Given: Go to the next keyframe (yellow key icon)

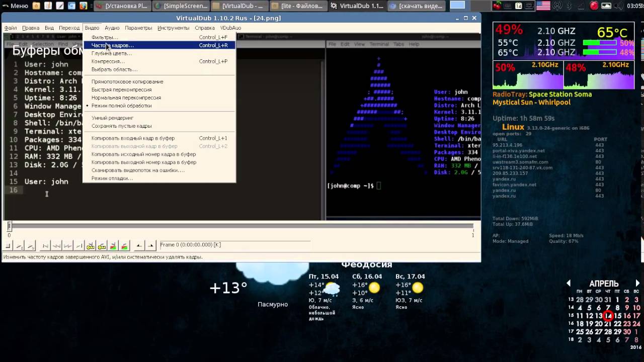Looking at the screenshot, I should click(102, 246).
